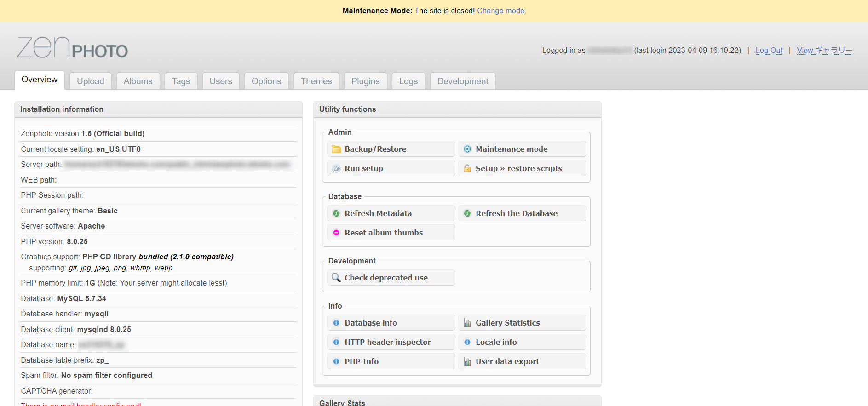Log out of the admin session

pyautogui.click(x=769, y=50)
